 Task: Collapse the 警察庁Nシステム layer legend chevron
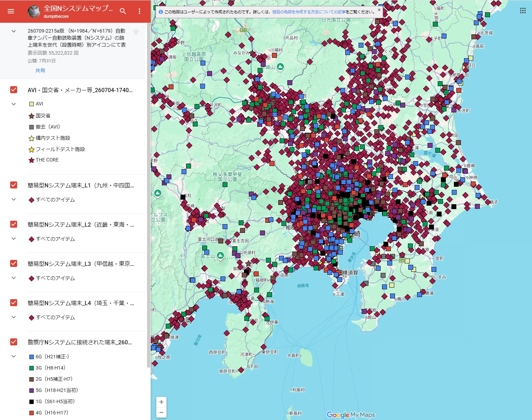tap(14, 356)
